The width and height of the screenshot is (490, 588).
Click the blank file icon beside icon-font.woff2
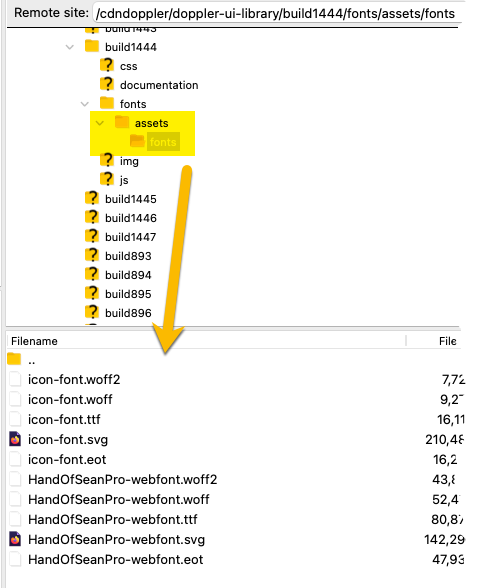[x=15, y=379]
